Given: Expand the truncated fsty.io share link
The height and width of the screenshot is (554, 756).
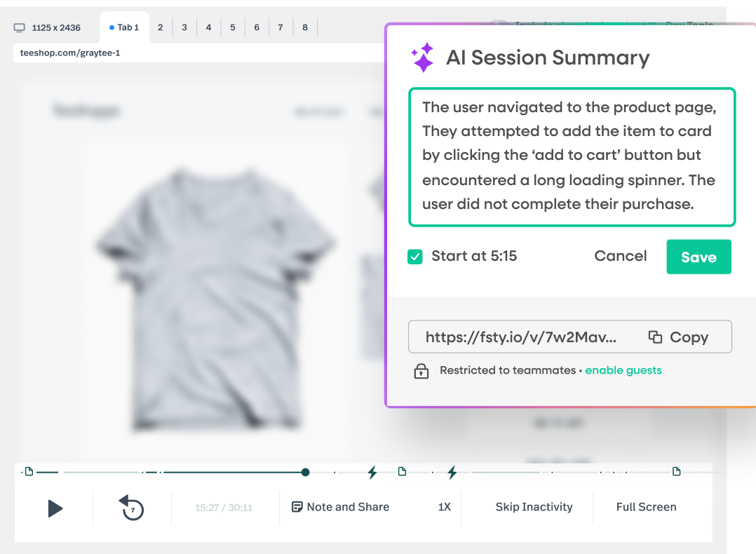Looking at the screenshot, I should pyautogui.click(x=522, y=337).
